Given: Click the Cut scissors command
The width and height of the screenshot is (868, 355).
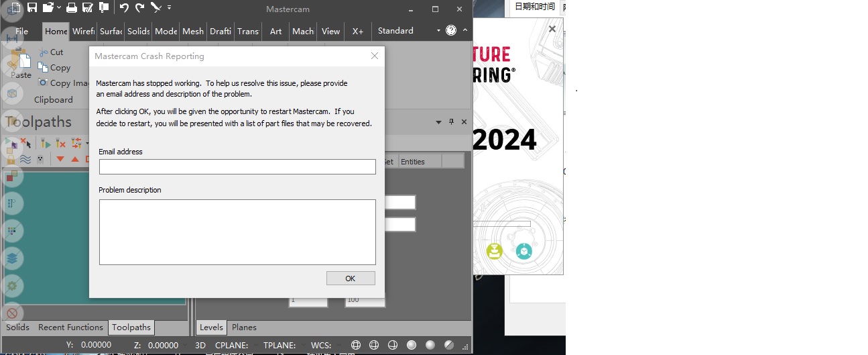Looking at the screenshot, I should pyautogui.click(x=51, y=52).
